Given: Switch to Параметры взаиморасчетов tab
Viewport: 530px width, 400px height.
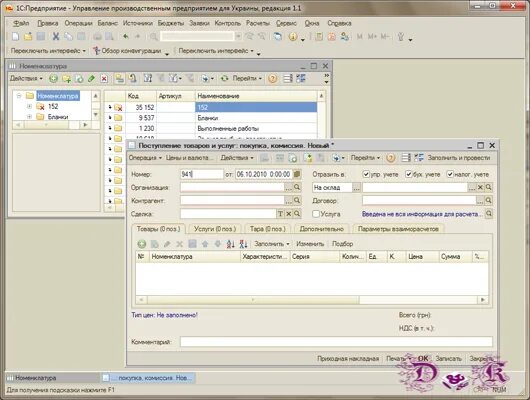Looking at the screenshot, I should tap(398, 229).
